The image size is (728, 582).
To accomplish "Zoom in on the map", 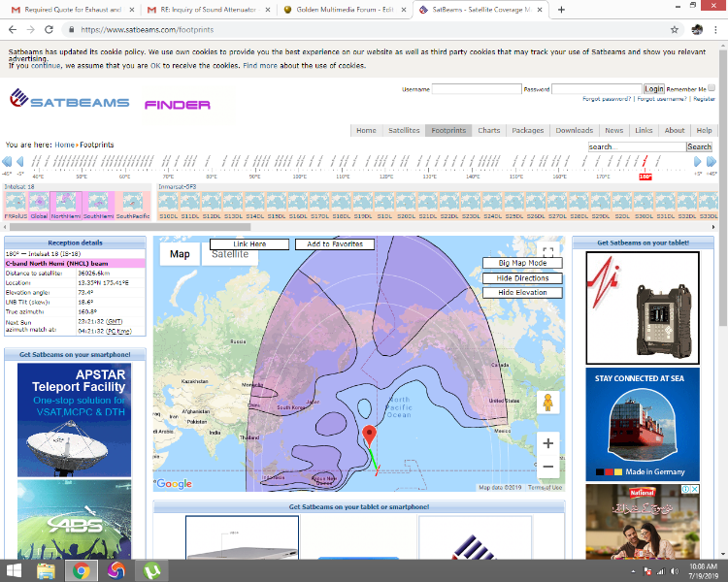I will click(547, 443).
